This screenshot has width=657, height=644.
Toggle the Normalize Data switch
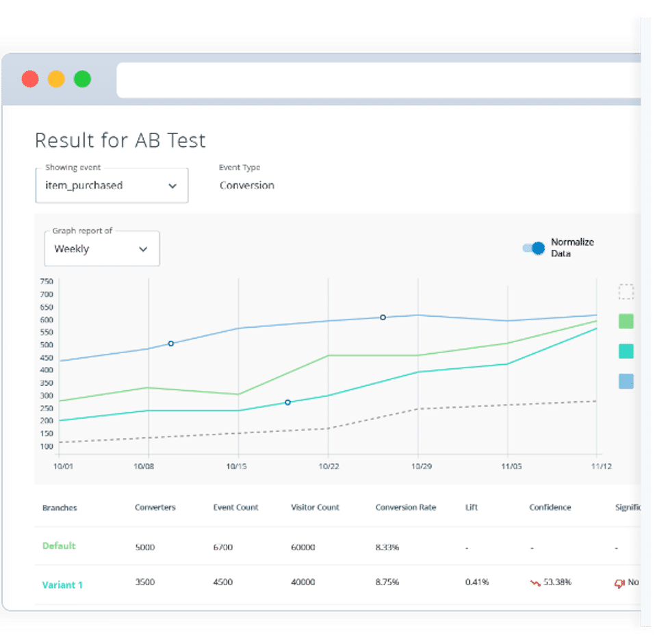click(533, 248)
